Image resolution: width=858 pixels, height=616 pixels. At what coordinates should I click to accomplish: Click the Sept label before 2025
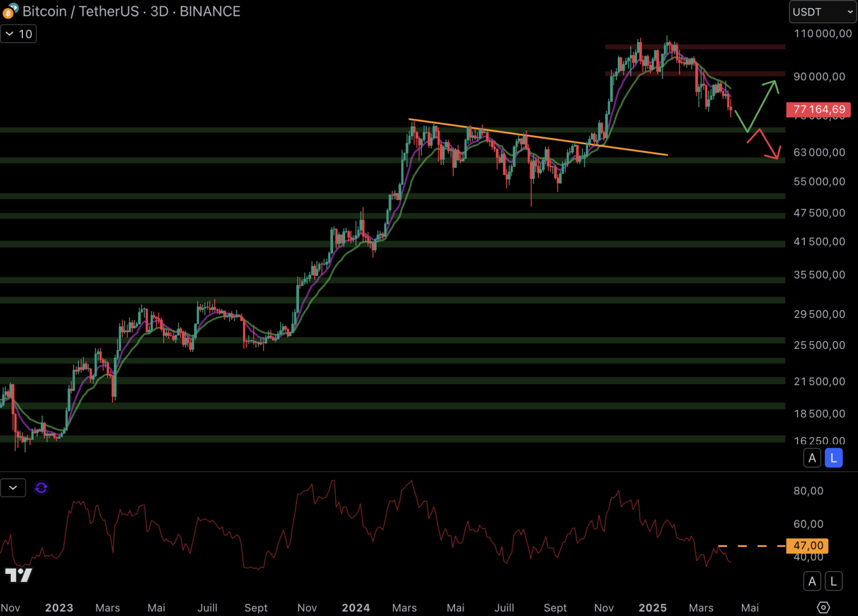pos(555,608)
